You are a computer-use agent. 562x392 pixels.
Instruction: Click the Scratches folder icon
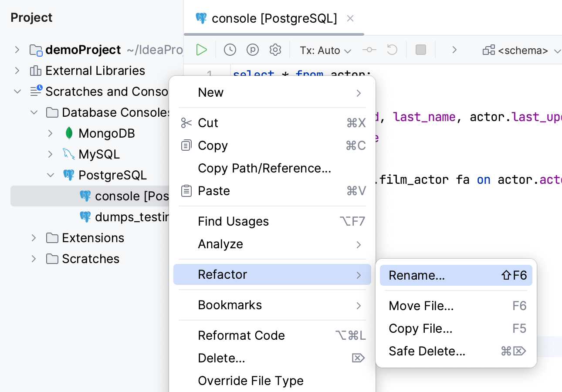tap(52, 259)
